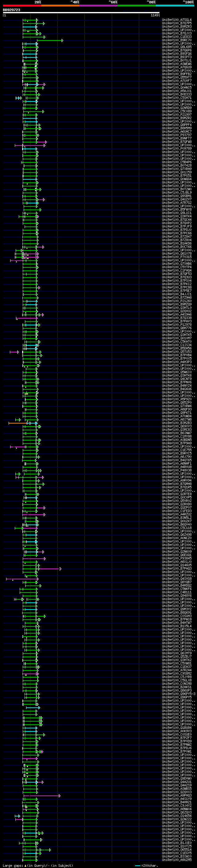Open UniRef100_B9FFB2 entry

coord(177,74)
